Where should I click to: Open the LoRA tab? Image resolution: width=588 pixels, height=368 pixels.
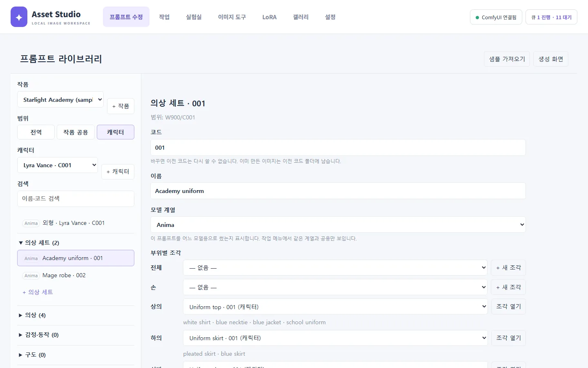coord(269,17)
